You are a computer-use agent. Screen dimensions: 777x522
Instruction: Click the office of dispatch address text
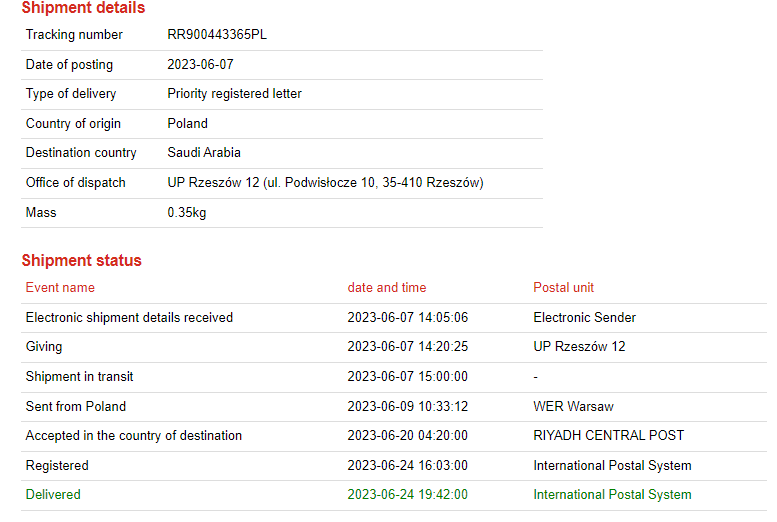tap(325, 183)
